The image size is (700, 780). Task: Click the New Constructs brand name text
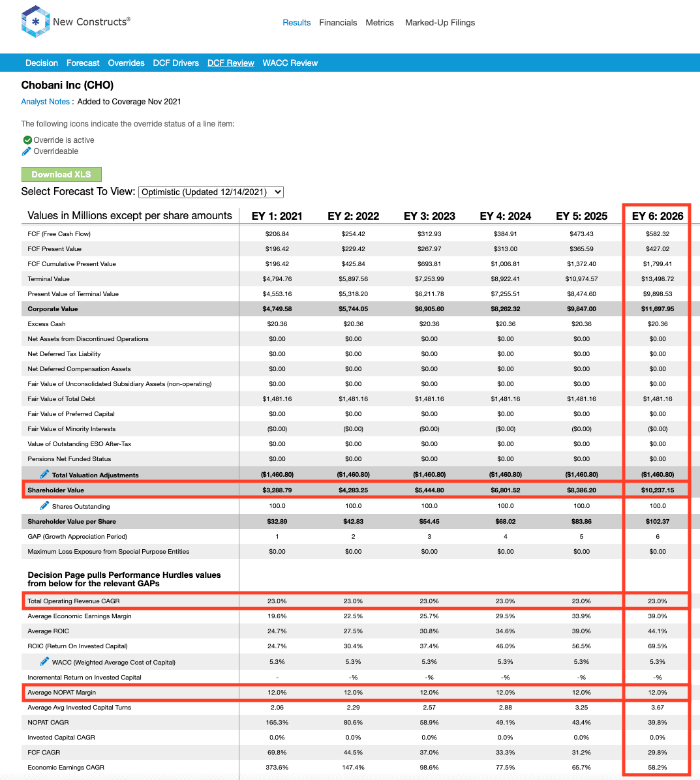91,22
